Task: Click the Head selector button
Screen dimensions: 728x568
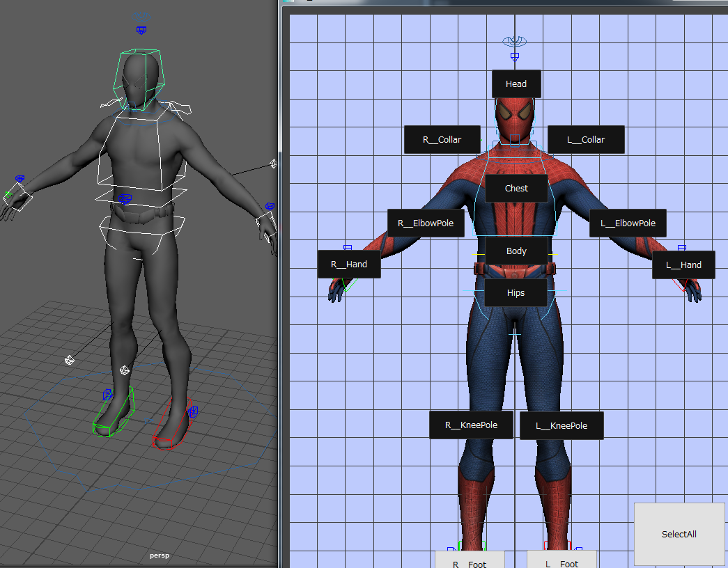Action: [516, 84]
